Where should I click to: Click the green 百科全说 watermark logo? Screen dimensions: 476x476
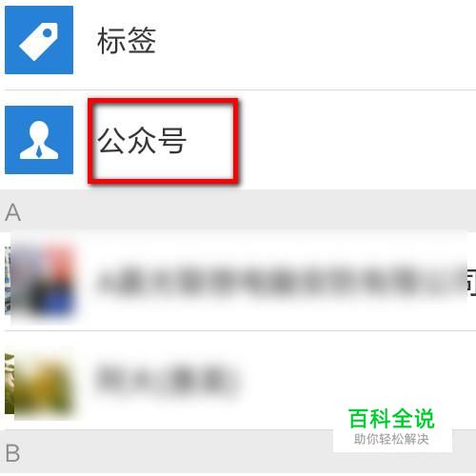click(x=391, y=419)
